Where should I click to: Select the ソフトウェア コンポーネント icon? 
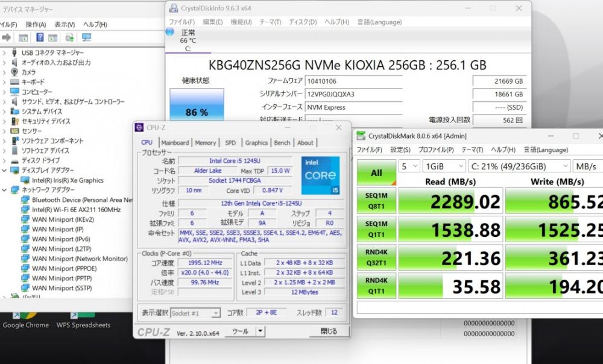tap(14, 140)
